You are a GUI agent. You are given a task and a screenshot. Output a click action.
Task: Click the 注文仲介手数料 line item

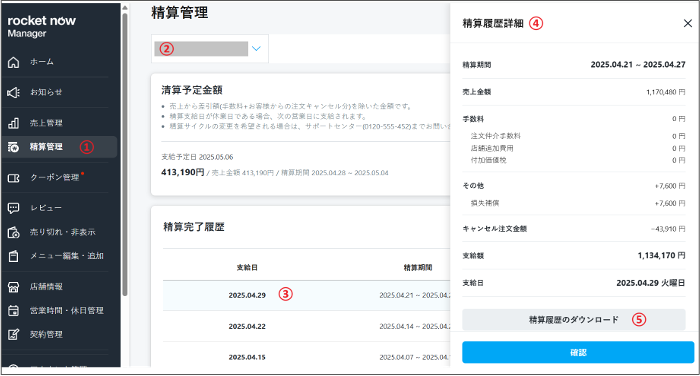496,136
